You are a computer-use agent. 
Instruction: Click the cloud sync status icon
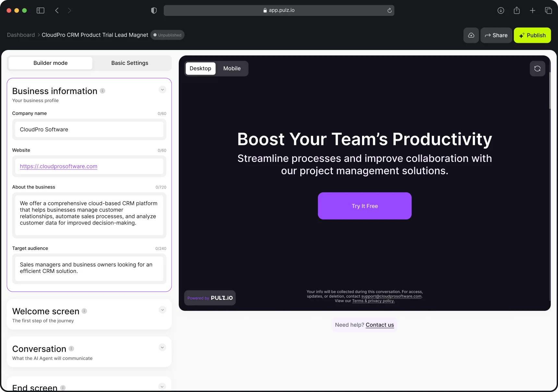click(471, 35)
